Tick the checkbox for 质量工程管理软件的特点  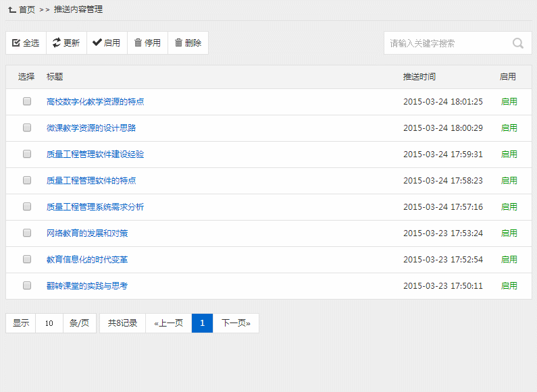(x=27, y=181)
